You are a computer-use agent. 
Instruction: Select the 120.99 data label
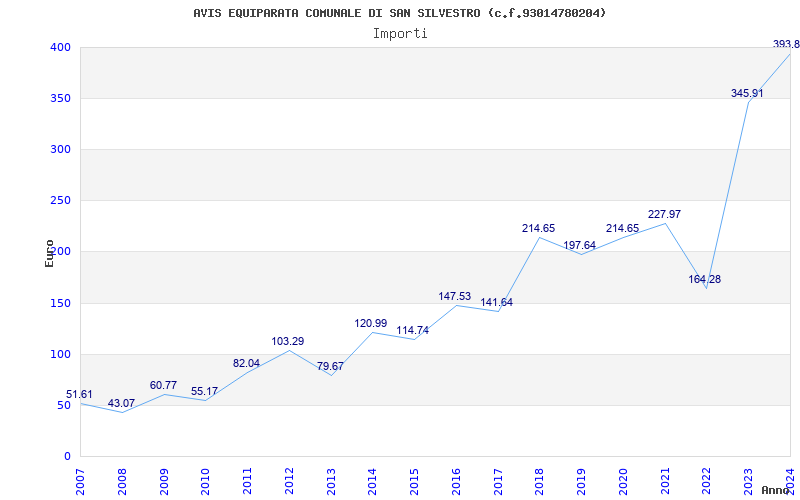coord(371,323)
